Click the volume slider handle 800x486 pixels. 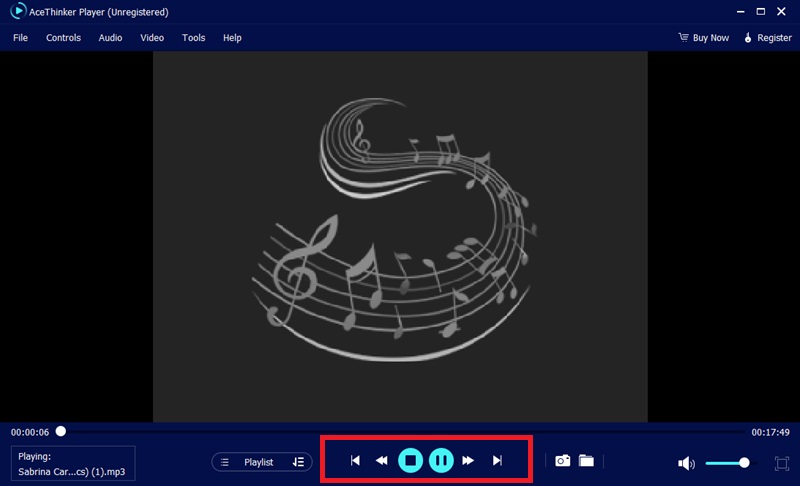pyautogui.click(x=744, y=463)
